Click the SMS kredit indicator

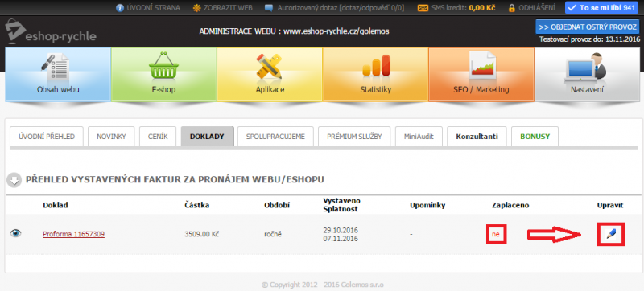[x=456, y=8]
